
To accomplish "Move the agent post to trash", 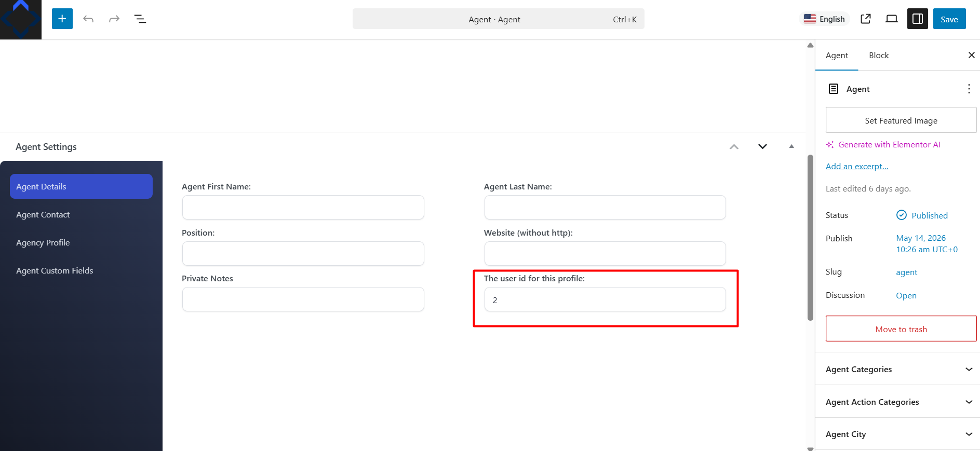I will pyautogui.click(x=901, y=329).
